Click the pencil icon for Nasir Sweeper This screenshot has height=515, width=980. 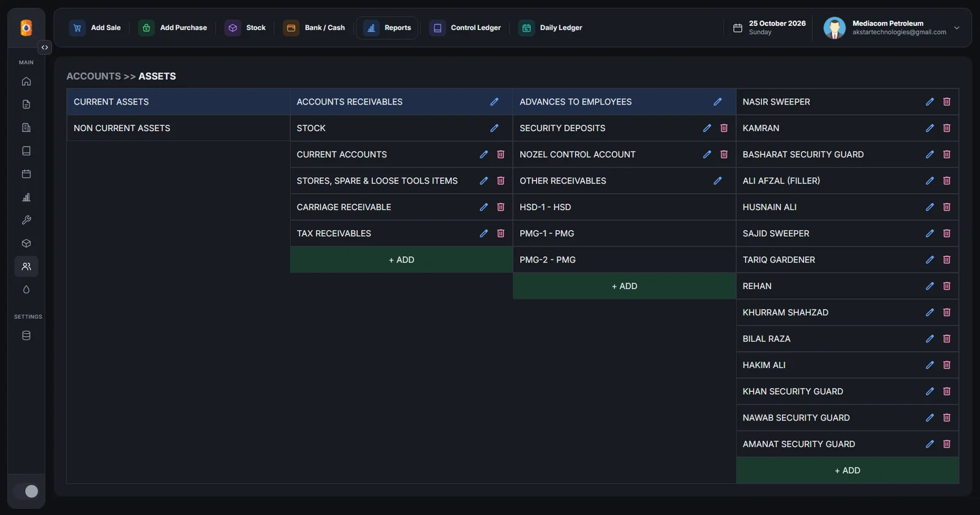point(930,102)
